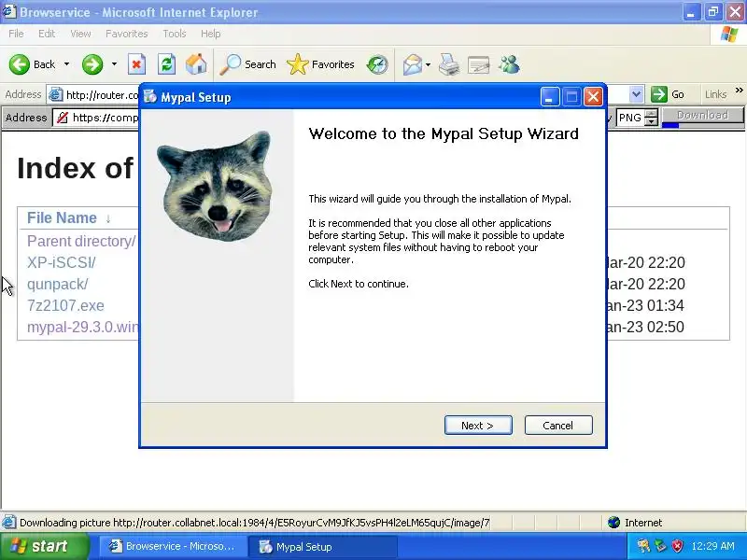Go to the Home page icon

196,64
